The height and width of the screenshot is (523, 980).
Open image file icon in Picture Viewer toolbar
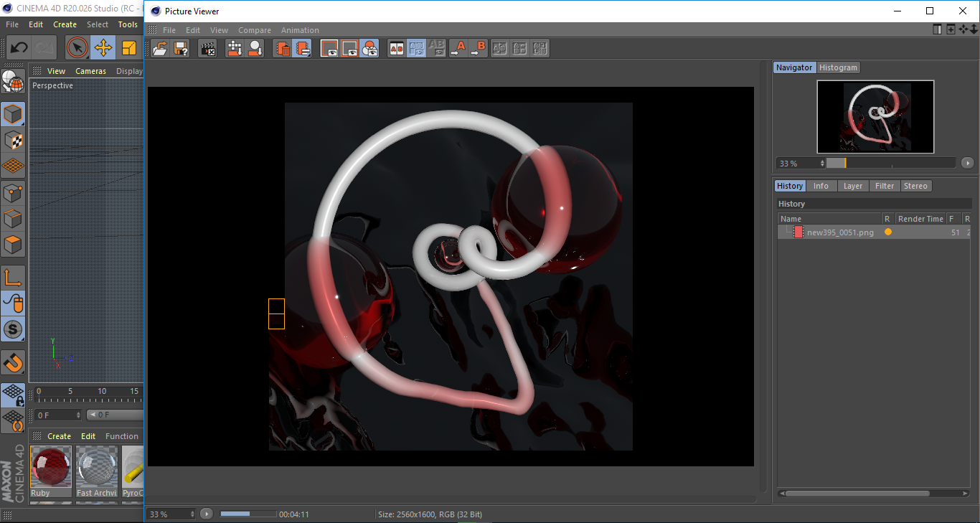coord(161,49)
